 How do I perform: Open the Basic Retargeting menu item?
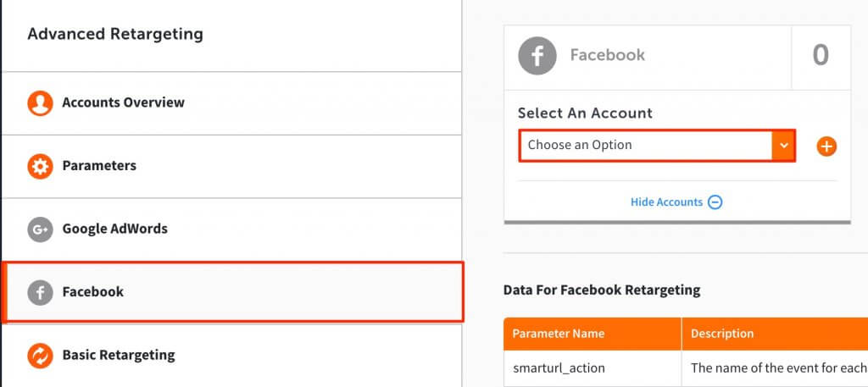231,355
